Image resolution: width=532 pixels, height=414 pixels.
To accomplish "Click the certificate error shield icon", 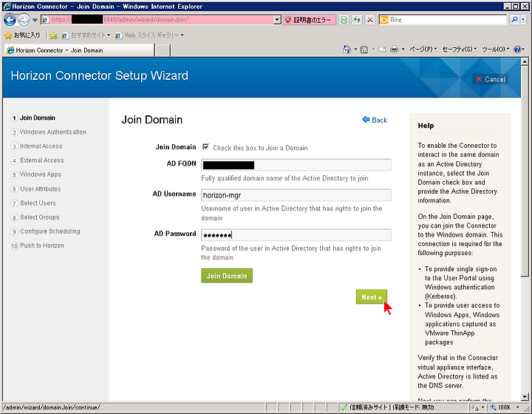I will 287,20.
